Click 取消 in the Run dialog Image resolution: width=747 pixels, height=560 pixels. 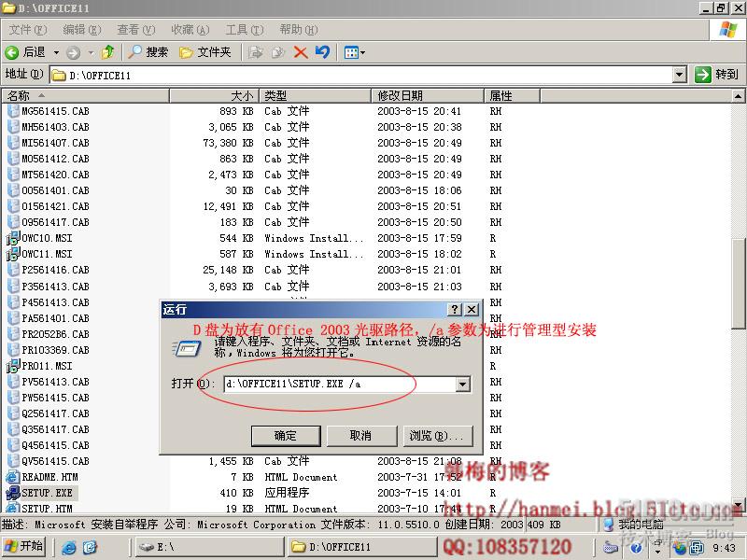tap(360, 436)
